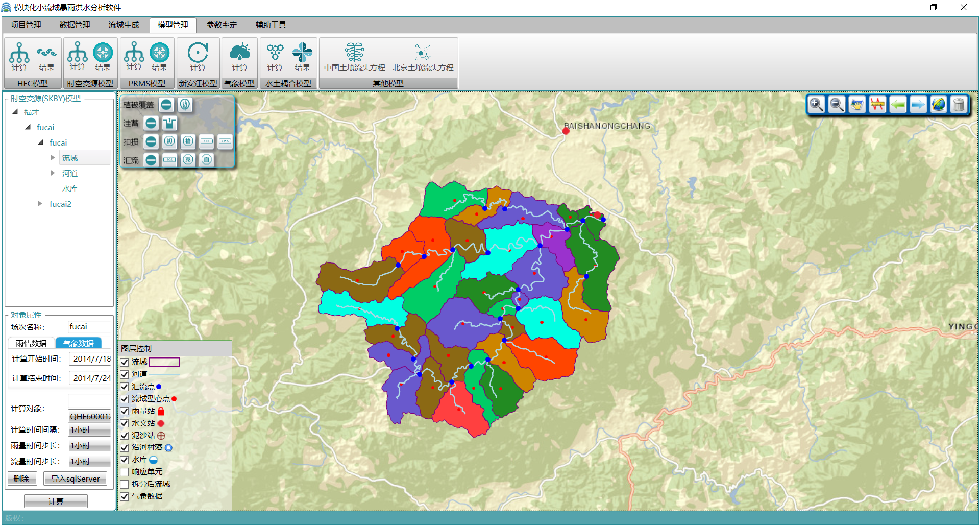Viewport: 980px width, 526px height.
Task: Click the 导入sqlServer button
Action: tap(75, 479)
